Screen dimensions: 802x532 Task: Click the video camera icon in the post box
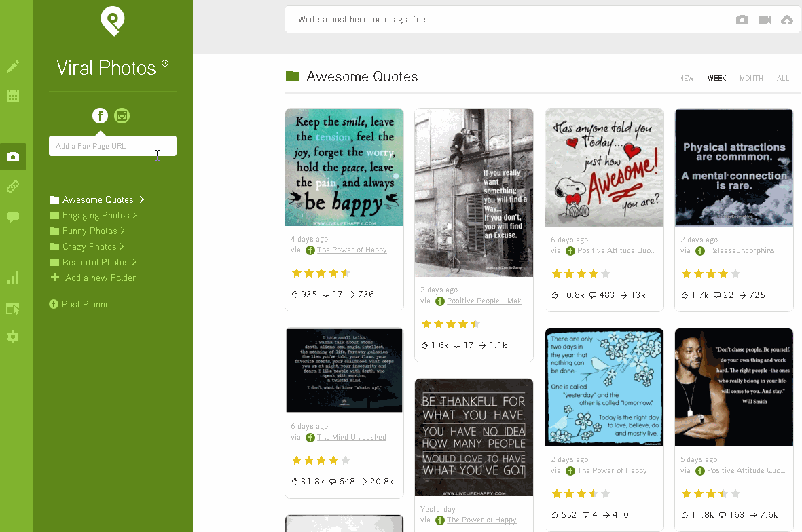pos(765,20)
